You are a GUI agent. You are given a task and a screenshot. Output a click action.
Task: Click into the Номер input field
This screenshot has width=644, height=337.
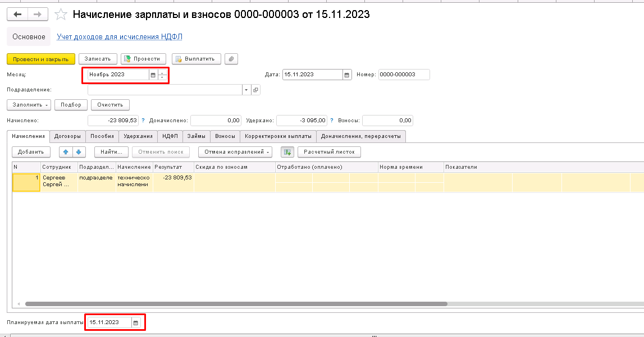(x=404, y=75)
